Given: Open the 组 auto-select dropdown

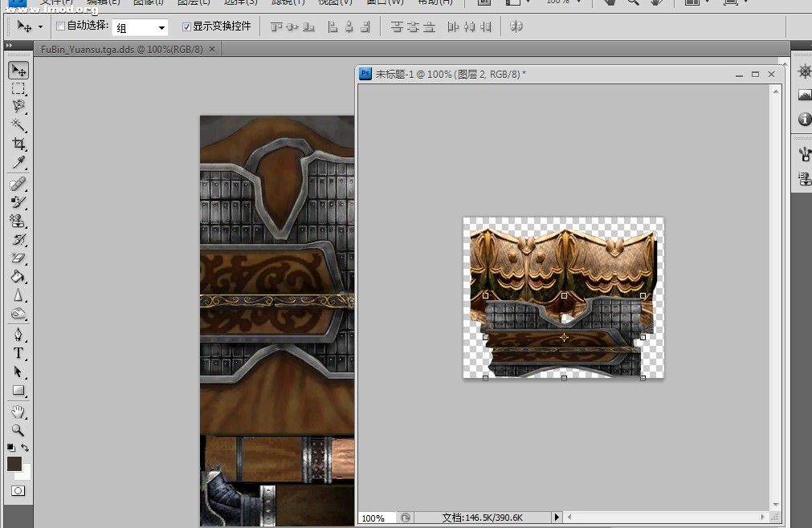Looking at the screenshot, I should [x=140, y=27].
